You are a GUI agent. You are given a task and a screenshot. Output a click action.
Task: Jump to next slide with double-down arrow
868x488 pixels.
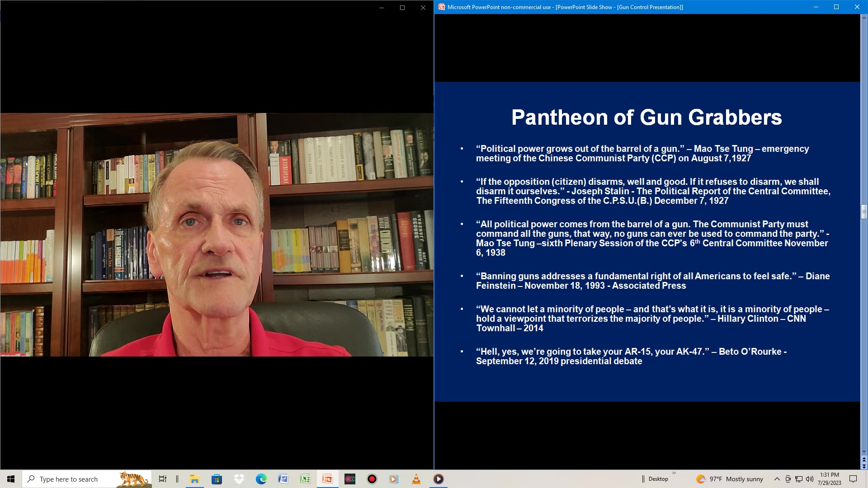click(x=864, y=466)
